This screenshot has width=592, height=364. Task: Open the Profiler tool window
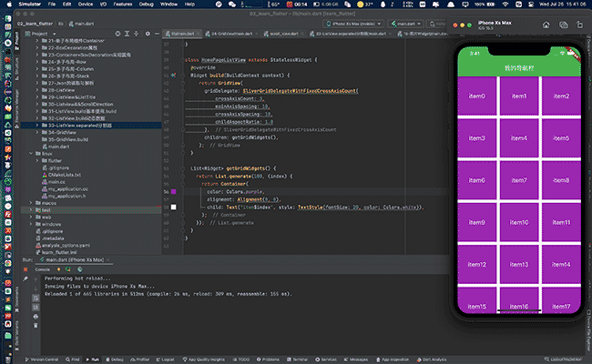[139, 359]
